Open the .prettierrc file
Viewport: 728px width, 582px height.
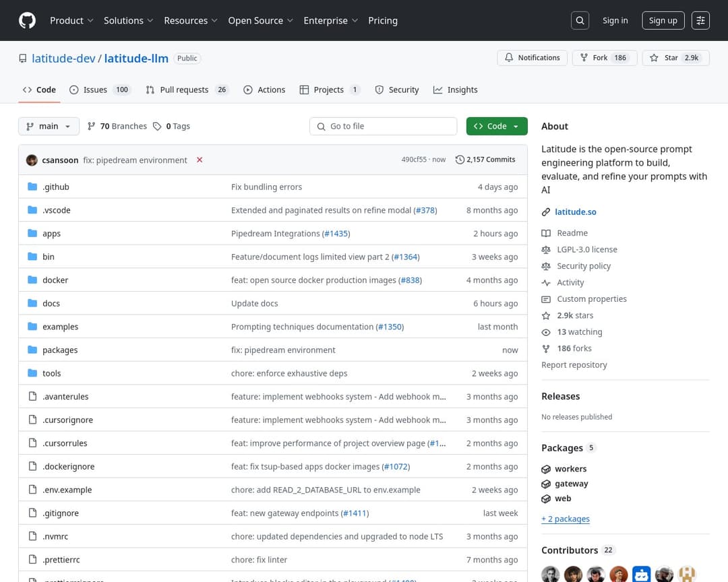click(61, 560)
